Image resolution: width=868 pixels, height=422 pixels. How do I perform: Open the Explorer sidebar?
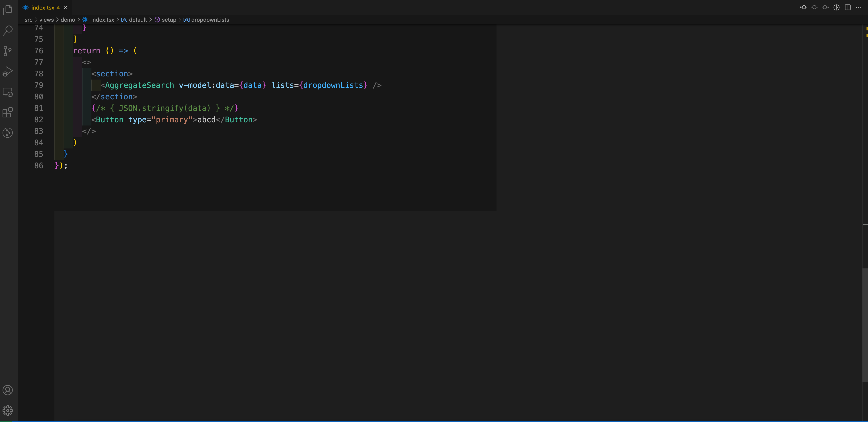8,10
